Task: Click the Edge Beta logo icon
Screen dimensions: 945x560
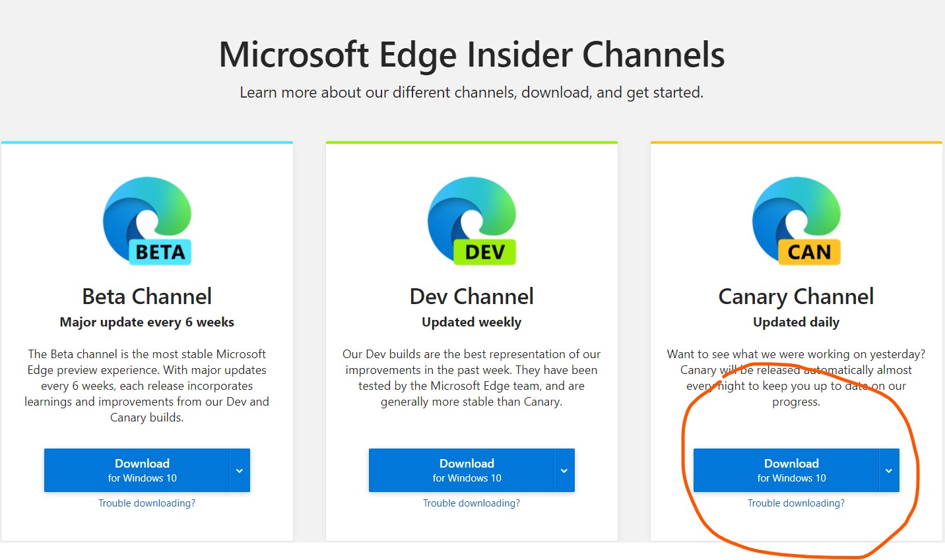Action: pyautogui.click(x=147, y=220)
